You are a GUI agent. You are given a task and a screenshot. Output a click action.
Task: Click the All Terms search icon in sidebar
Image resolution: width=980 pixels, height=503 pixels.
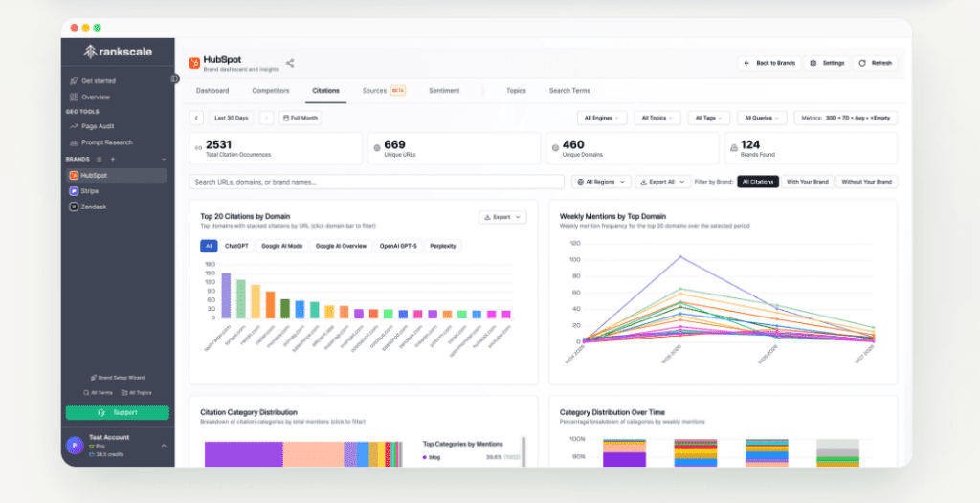[x=86, y=393]
